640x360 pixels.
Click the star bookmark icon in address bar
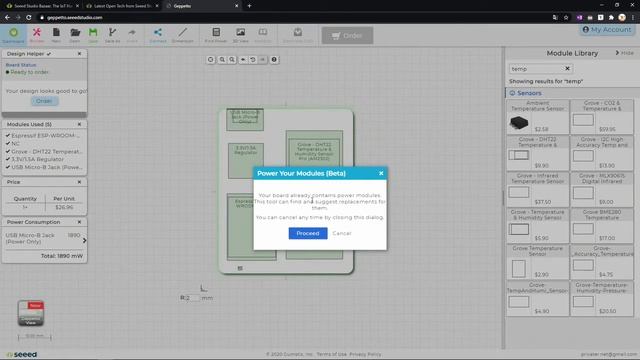566,18
